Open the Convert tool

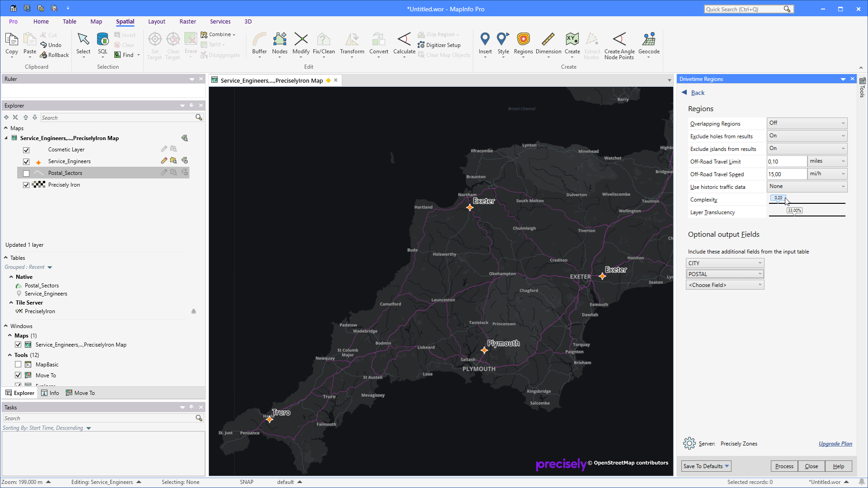point(379,44)
